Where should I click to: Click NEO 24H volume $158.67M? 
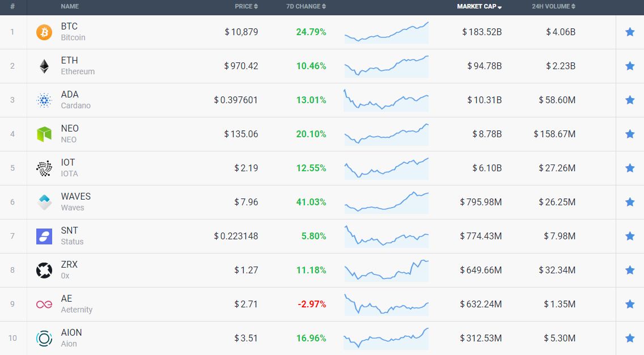554,134
